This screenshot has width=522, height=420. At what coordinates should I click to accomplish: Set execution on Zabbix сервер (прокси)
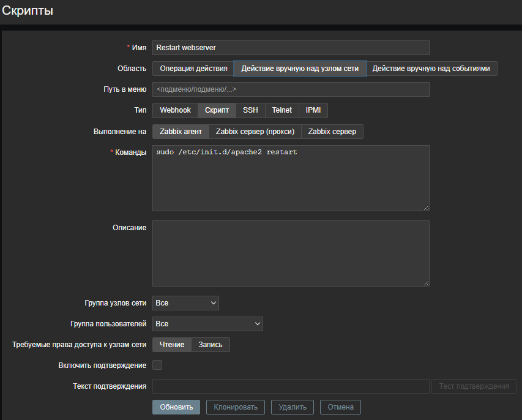(255, 132)
